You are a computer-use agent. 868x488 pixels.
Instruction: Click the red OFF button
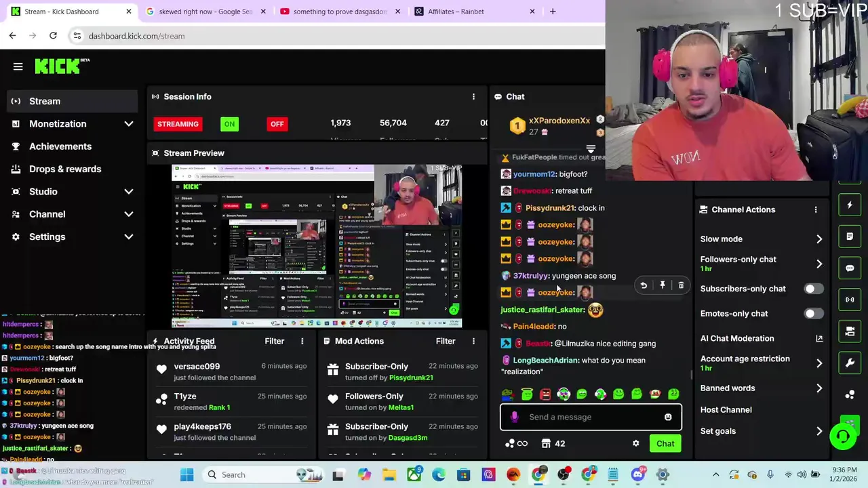[277, 124]
